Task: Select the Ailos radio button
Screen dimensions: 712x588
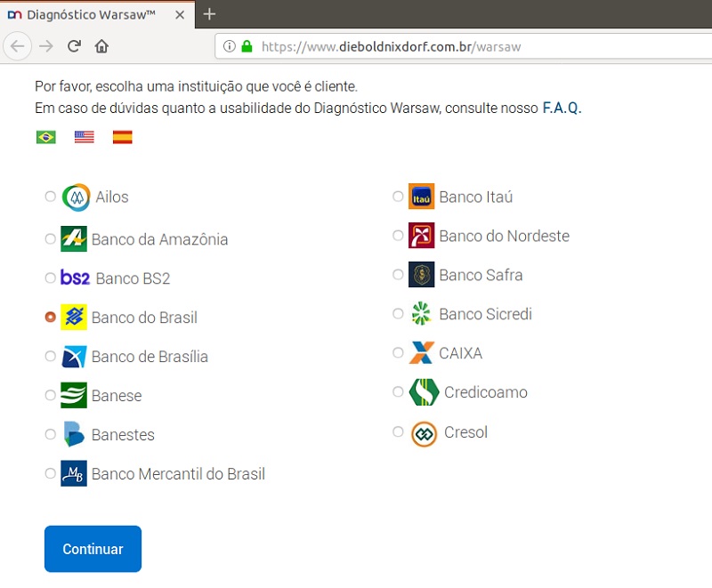Action: (51, 197)
